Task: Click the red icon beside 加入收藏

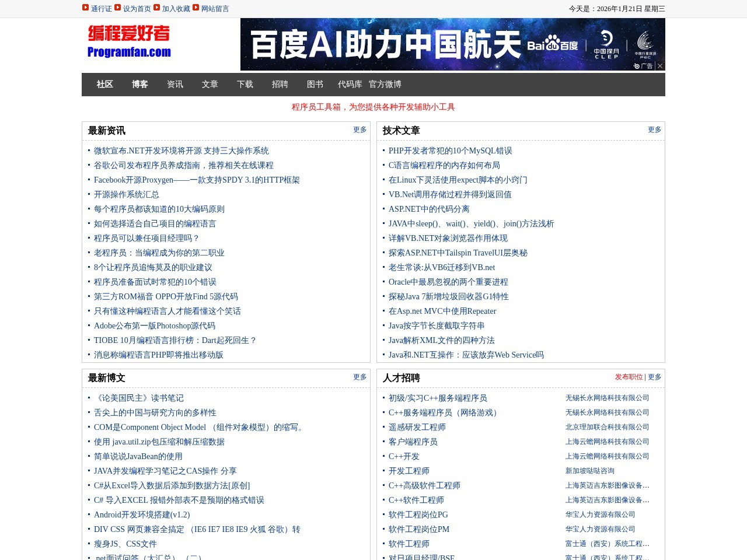Action: pyautogui.click(x=157, y=8)
